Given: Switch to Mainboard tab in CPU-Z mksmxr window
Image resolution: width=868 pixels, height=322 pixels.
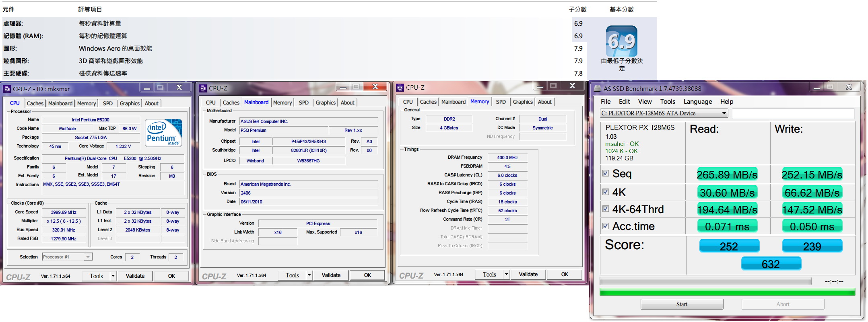Looking at the screenshot, I should click(x=60, y=103).
